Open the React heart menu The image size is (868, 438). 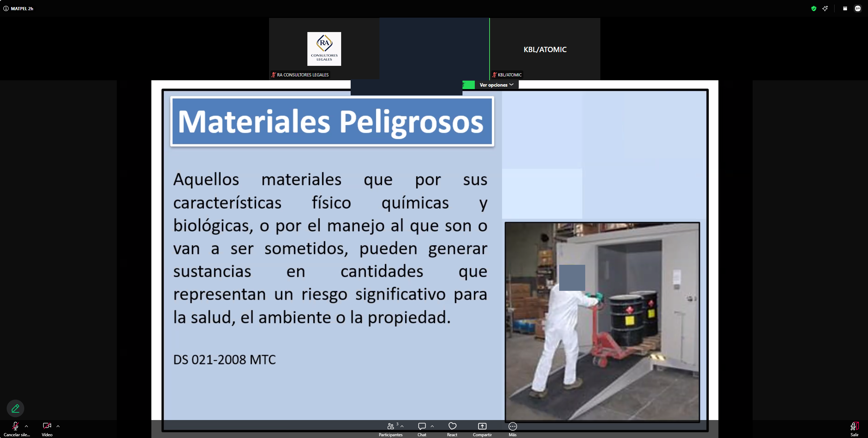tap(452, 429)
